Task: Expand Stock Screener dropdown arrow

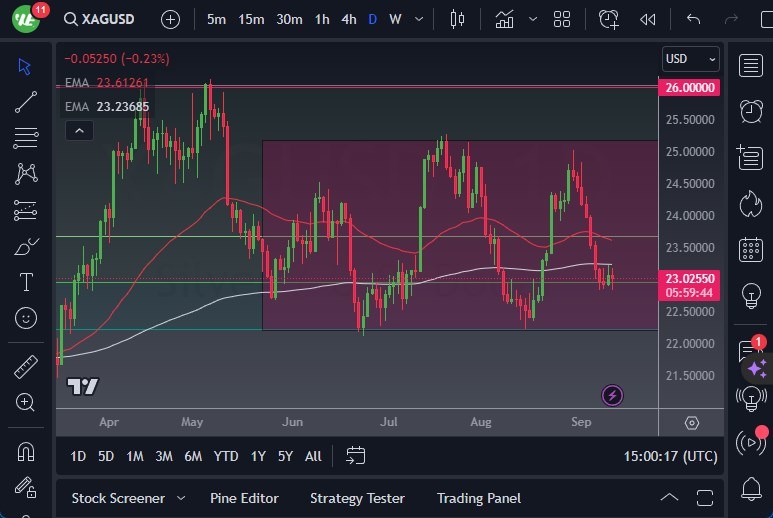Action: tap(181, 498)
